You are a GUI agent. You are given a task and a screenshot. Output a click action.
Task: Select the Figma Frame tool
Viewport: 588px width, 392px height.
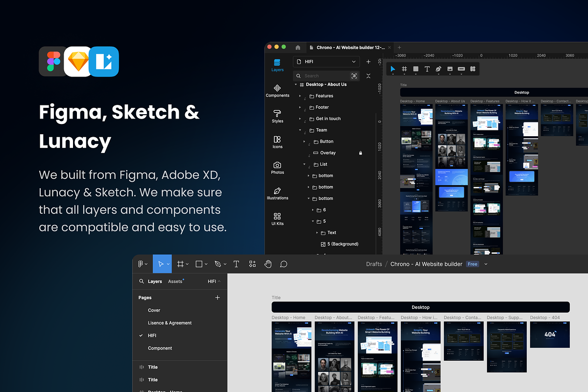180,264
